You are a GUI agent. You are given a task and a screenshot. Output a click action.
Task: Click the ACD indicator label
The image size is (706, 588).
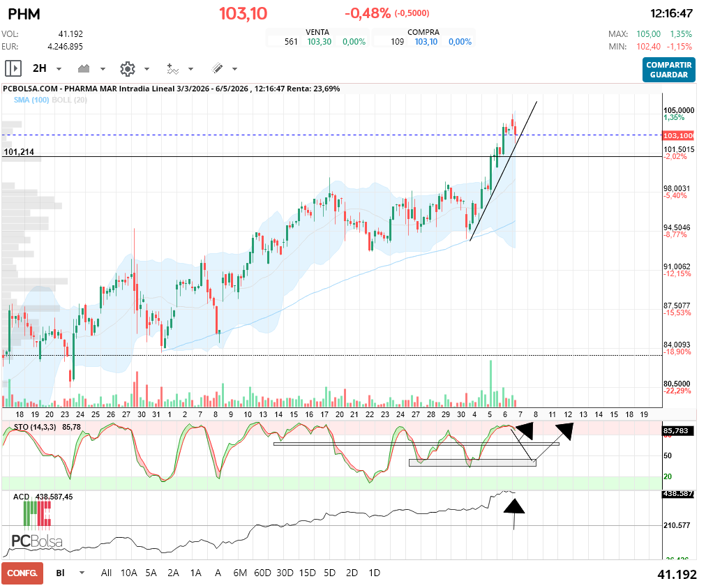[x=21, y=497]
